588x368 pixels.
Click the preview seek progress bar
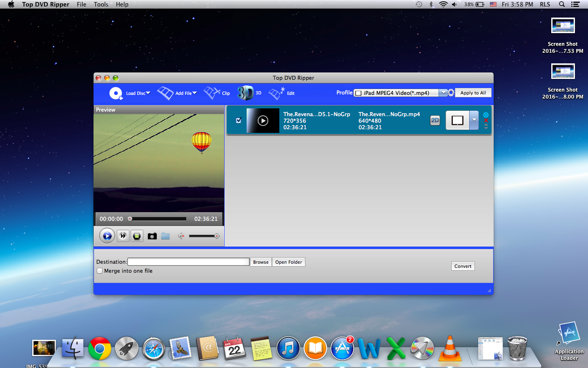pos(157,219)
